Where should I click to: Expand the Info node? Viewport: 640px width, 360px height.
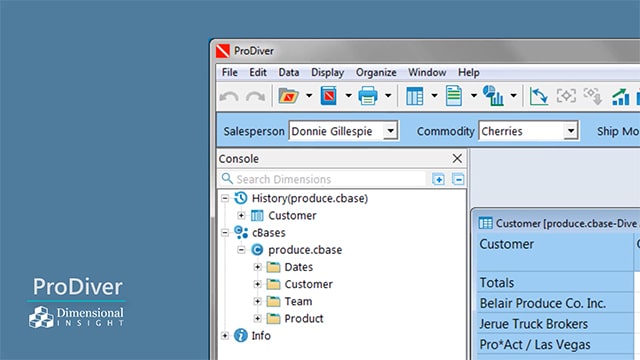coord(225,336)
